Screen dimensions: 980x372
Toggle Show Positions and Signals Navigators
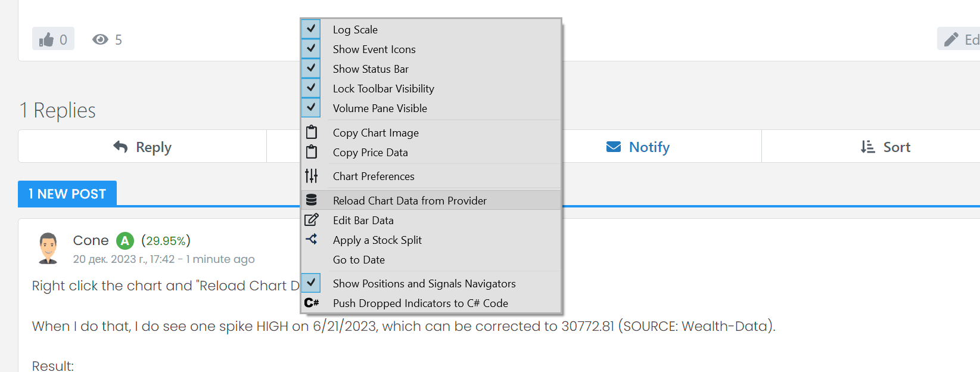(x=311, y=283)
